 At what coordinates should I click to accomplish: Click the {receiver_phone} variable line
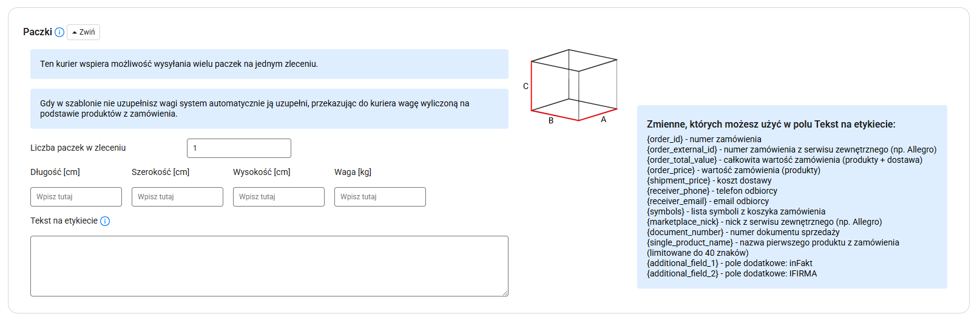click(x=712, y=191)
